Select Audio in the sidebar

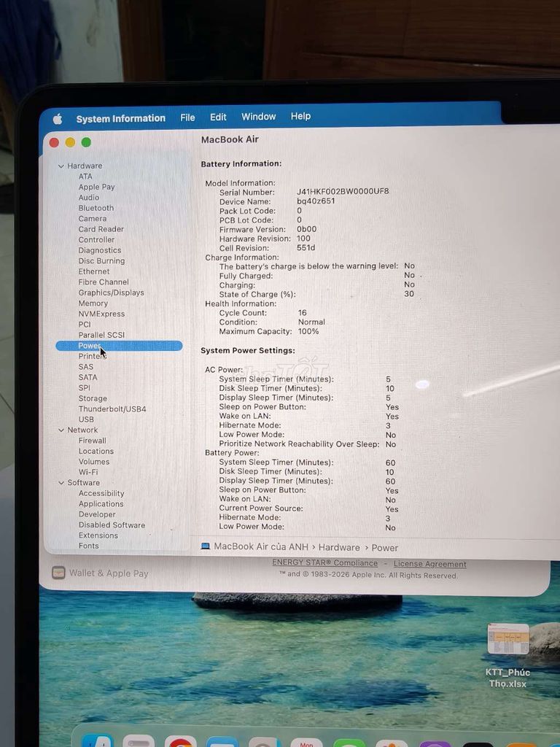click(88, 197)
